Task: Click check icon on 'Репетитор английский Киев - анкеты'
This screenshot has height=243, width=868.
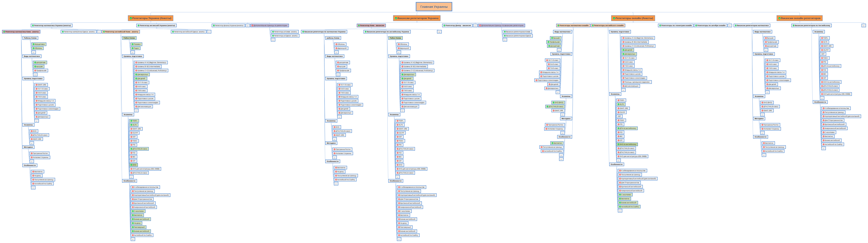Action: 104,32
